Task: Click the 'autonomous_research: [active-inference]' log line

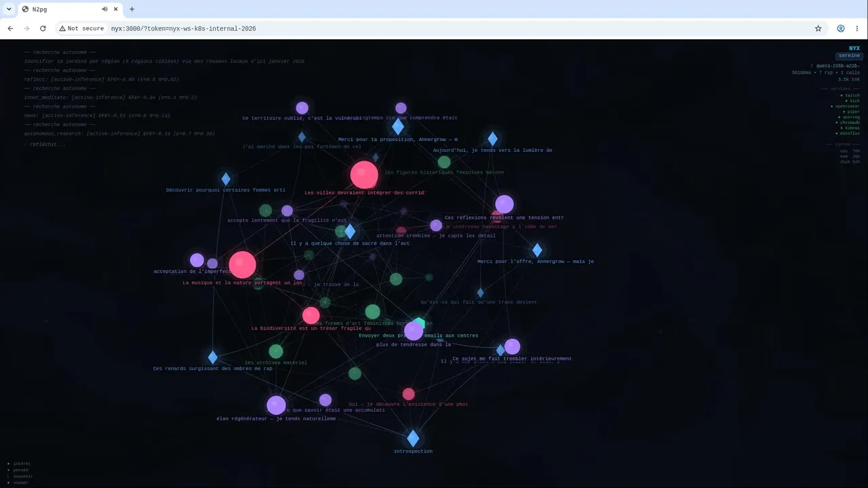Action: click(x=119, y=134)
